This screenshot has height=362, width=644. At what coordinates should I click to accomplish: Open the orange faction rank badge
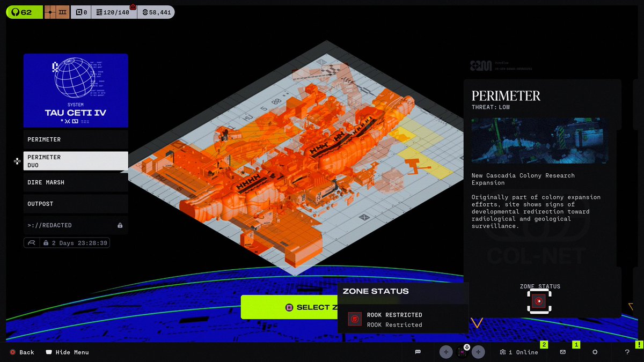(x=56, y=12)
